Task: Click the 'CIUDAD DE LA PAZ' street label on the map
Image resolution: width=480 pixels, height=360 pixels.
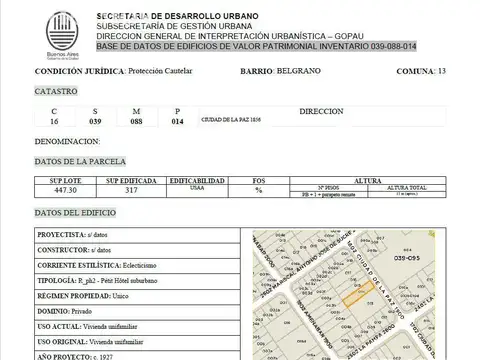Action: pos(376,279)
